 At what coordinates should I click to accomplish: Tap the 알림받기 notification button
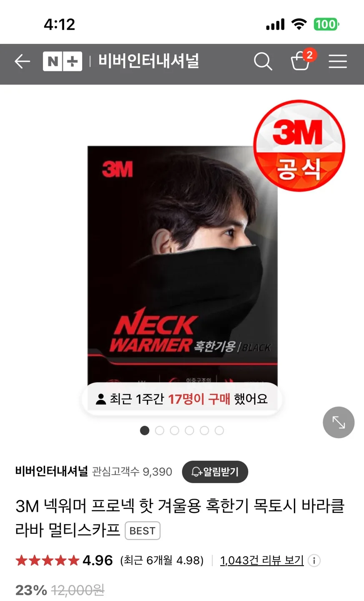tap(215, 472)
